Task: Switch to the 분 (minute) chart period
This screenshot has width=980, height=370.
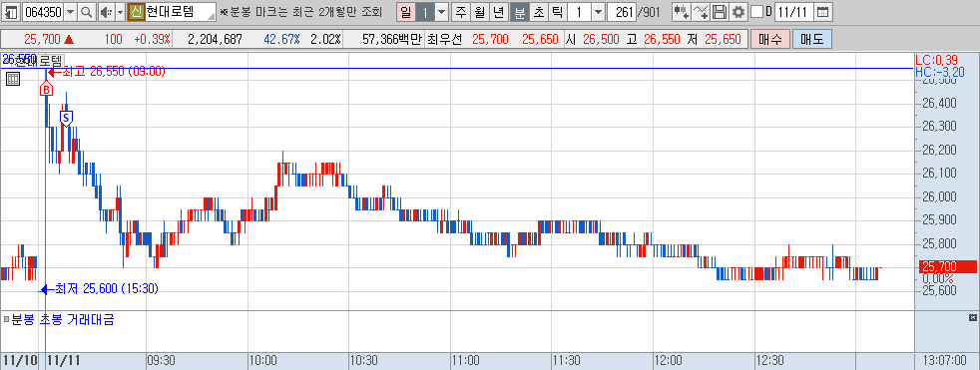Action: coord(519,12)
